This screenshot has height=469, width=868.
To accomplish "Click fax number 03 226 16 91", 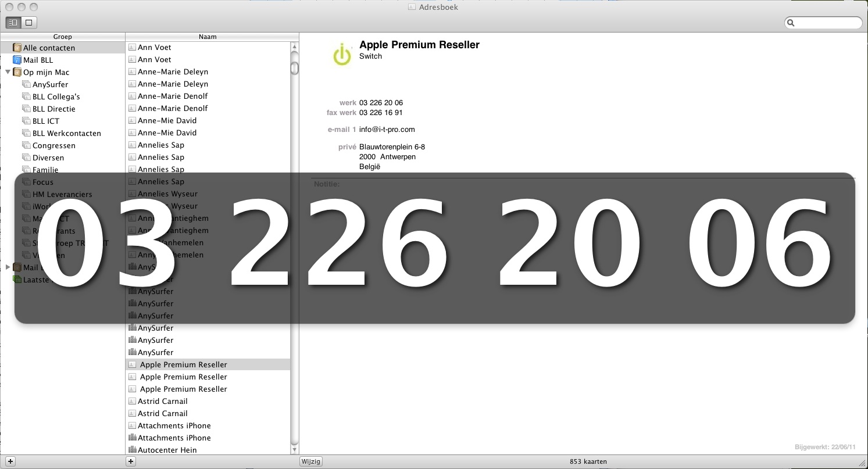I will point(381,113).
